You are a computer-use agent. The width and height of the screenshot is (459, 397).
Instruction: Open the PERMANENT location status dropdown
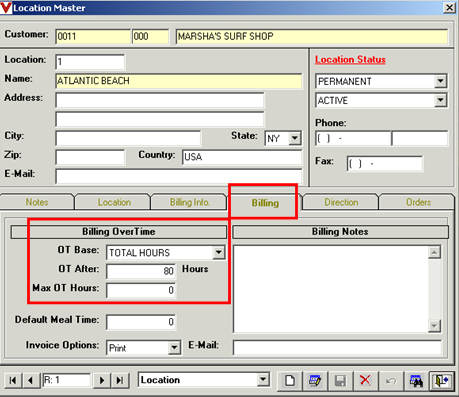coord(440,81)
